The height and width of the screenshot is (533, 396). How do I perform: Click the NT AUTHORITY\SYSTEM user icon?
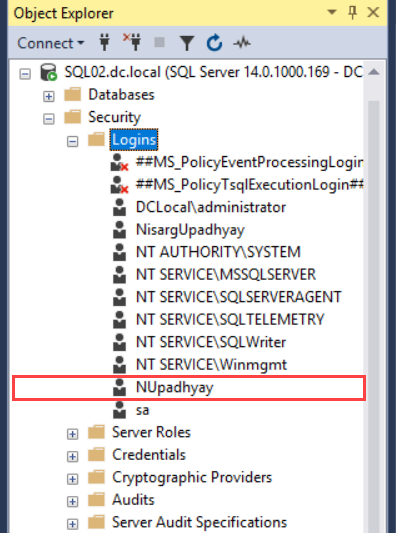[119, 252]
